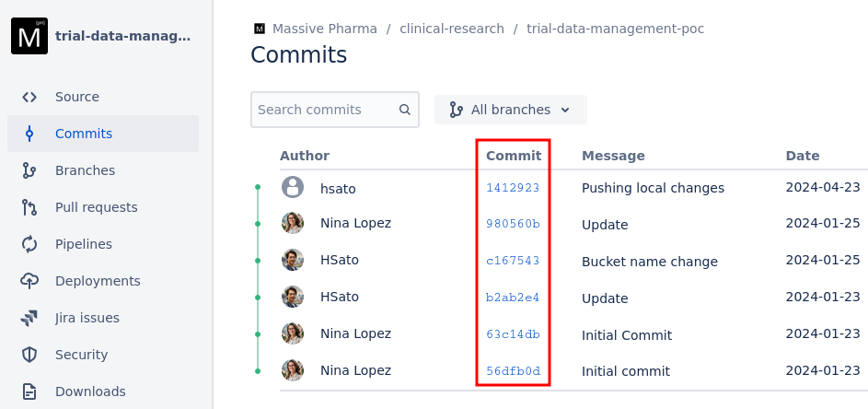The height and width of the screenshot is (409, 868).
Task: Click the Source code icon in sidebar
Action: tap(29, 97)
